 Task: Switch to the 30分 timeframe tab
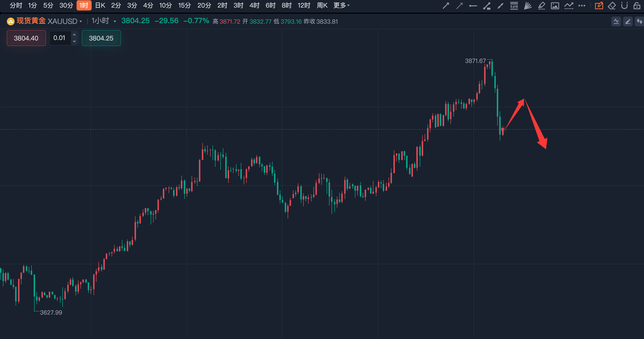66,5
